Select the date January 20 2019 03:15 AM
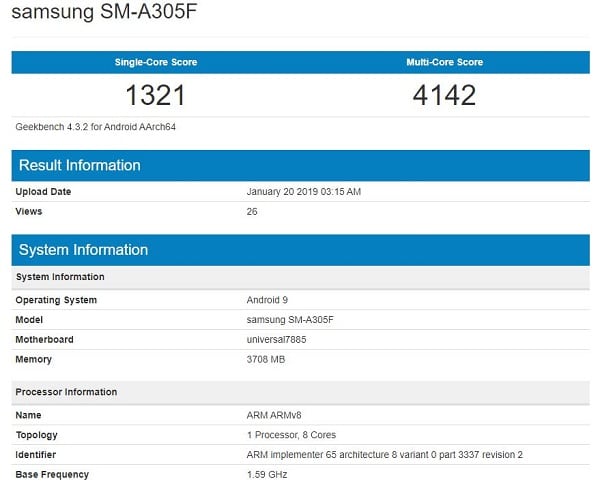 (x=304, y=192)
